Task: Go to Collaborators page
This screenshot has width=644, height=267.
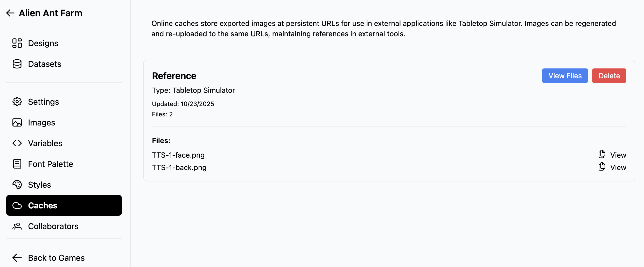Action: 53,226
